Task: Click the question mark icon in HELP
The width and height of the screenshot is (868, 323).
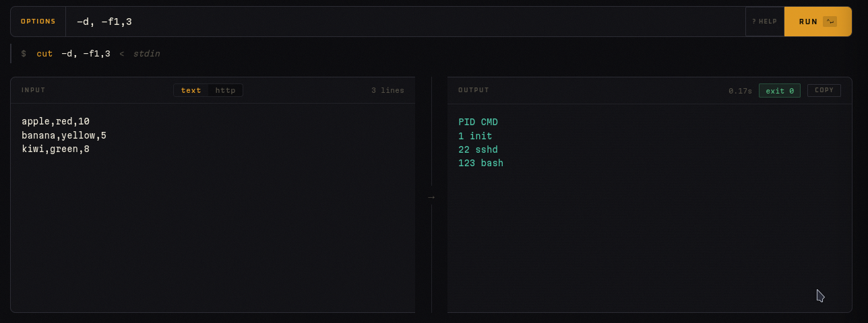Action: (754, 22)
